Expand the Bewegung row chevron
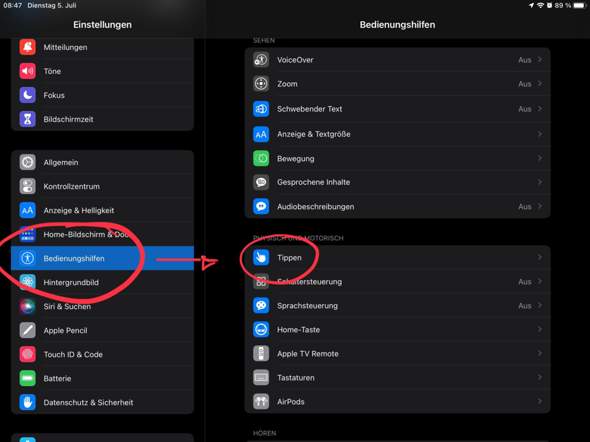The height and width of the screenshot is (442, 590). pyautogui.click(x=540, y=158)
